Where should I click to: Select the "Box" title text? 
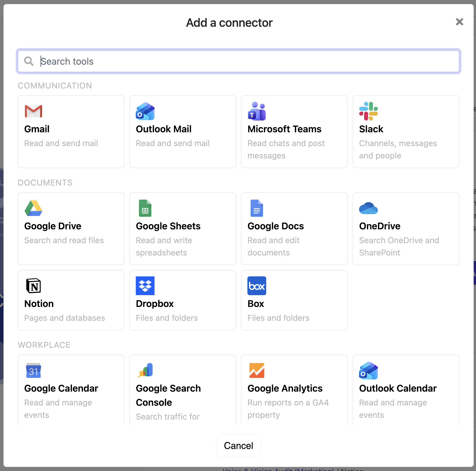pyautogui.click(x=256, y=304)
